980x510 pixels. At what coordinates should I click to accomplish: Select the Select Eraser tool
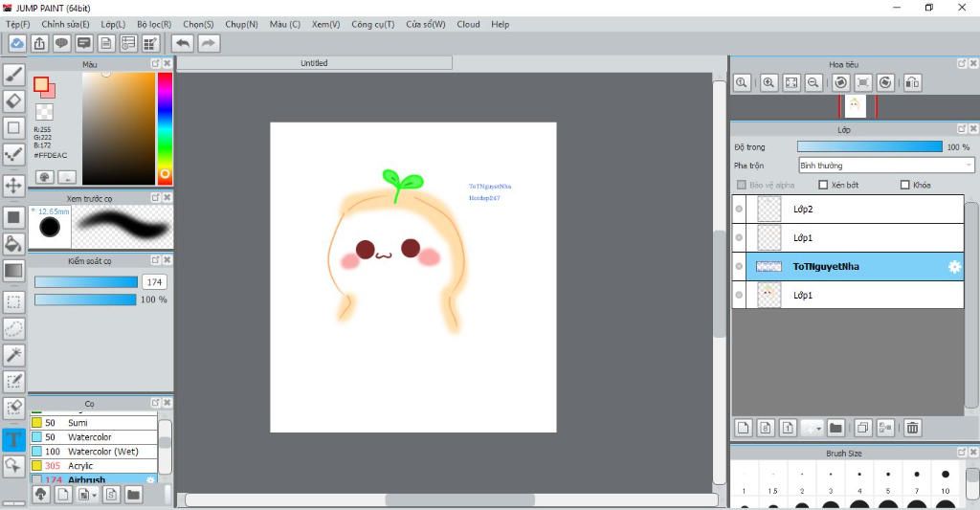pyautogui.click(x=13, y=408)
